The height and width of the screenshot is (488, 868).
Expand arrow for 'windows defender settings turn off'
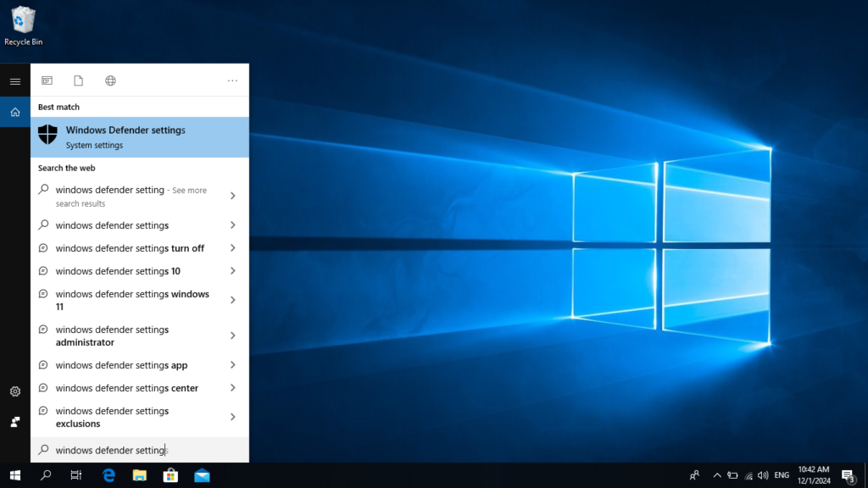coord(232,248)
